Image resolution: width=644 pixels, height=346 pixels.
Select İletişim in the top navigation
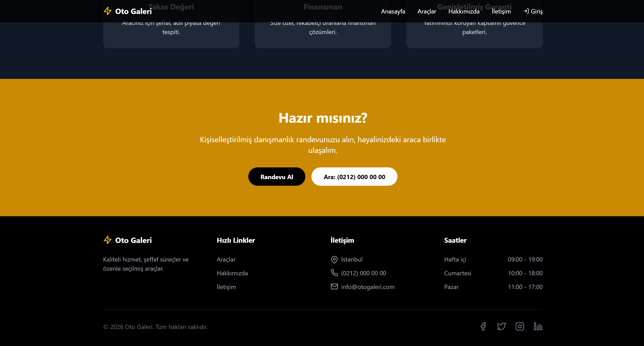tap(501, 11)
